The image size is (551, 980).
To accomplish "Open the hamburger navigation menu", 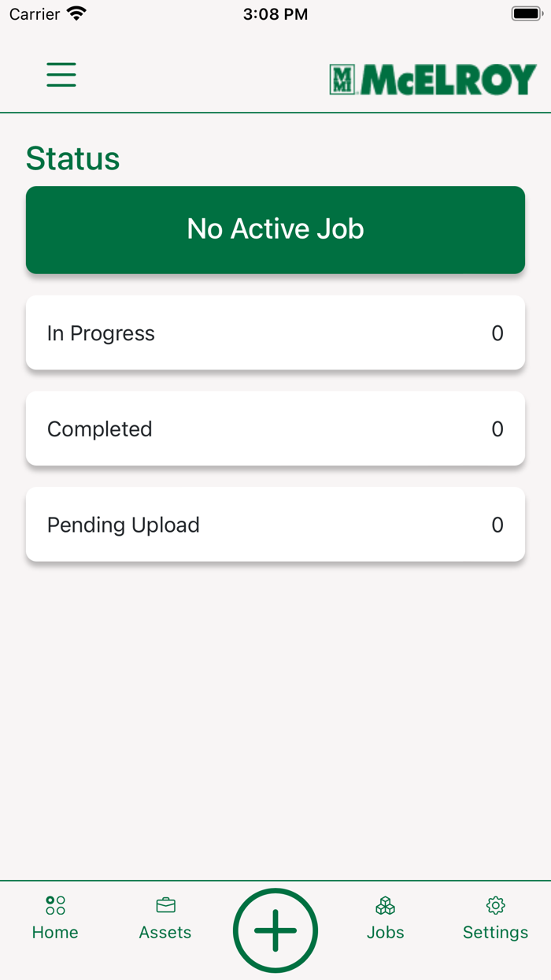I will click(61, 75).
